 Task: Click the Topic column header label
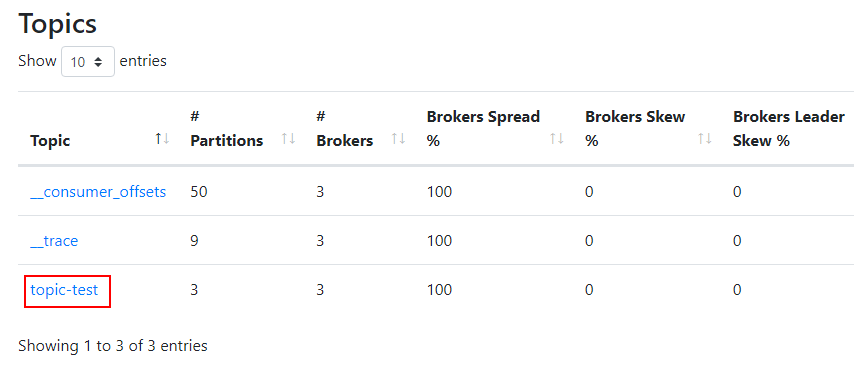[x=50, y=141]
